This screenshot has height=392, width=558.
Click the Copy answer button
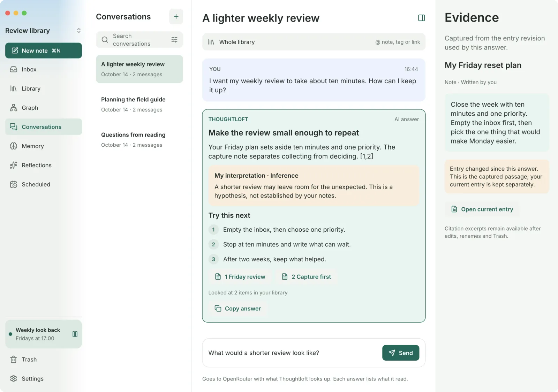[x=238, y=308]
